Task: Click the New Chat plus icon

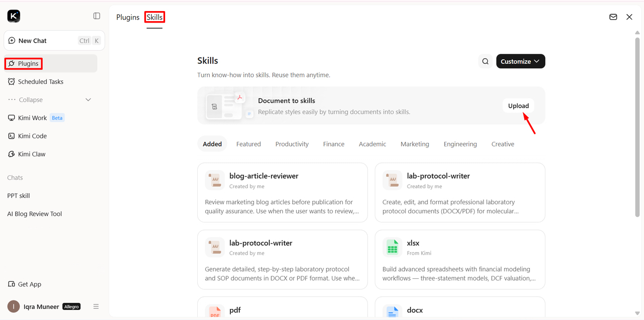Action: [x=12, y=41]
